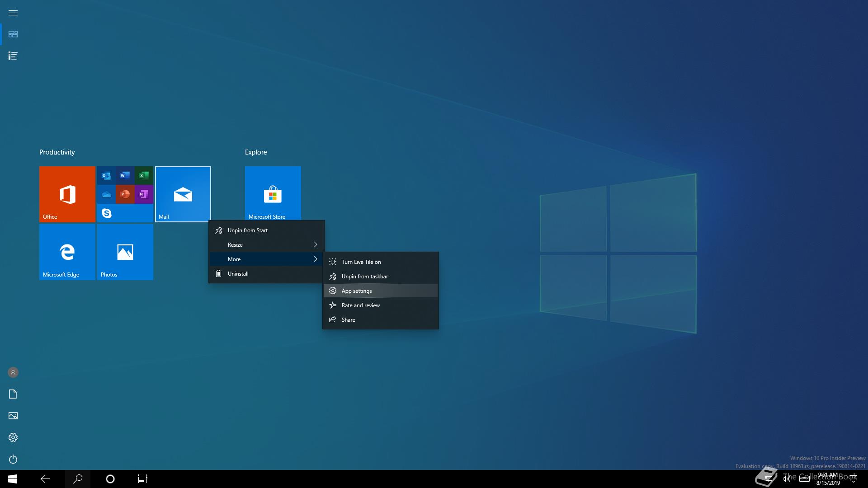The height and width of the screenshot is (488, 868).
Task: Open the user account icon
Action: (13, 372)
